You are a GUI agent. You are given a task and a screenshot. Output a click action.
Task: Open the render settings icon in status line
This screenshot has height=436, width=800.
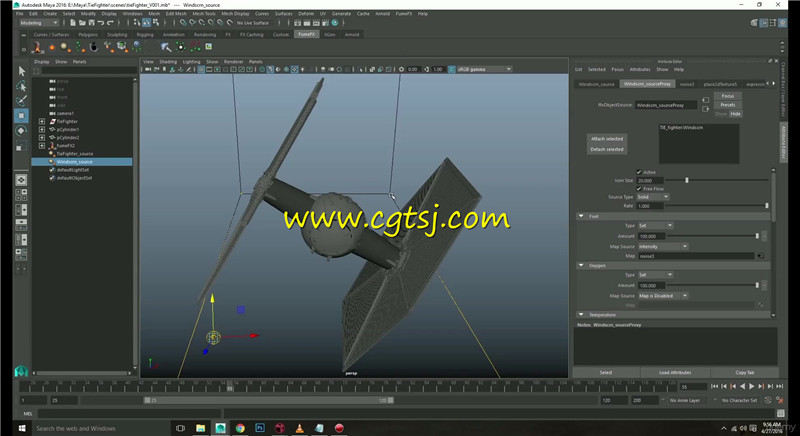click(326, 23)
